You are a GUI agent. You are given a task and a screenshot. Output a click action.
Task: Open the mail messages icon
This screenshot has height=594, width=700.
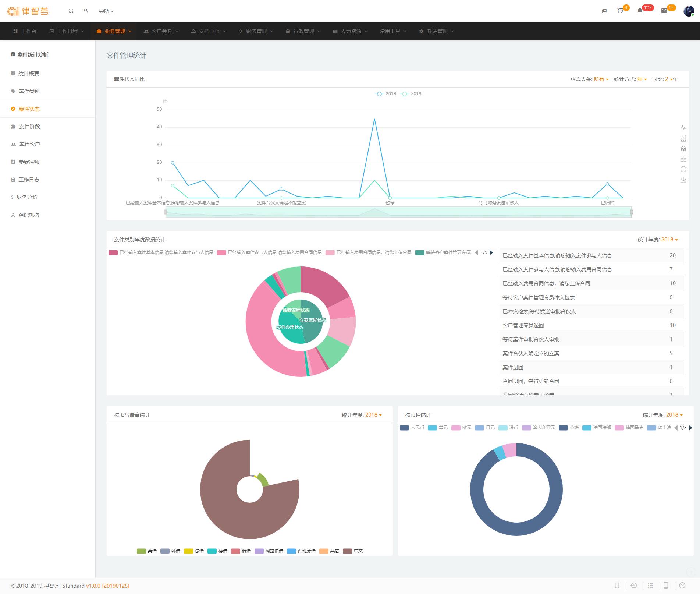[664, 11]
